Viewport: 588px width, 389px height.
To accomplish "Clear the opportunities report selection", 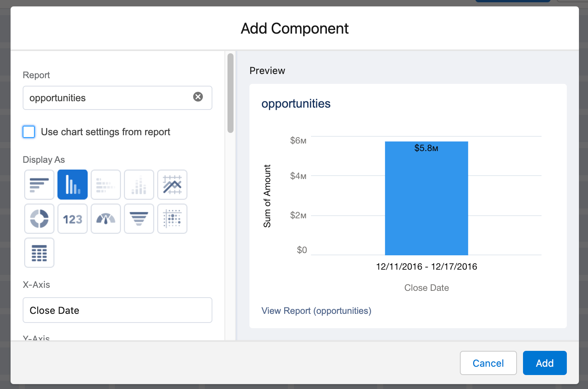I will (198, 97).
